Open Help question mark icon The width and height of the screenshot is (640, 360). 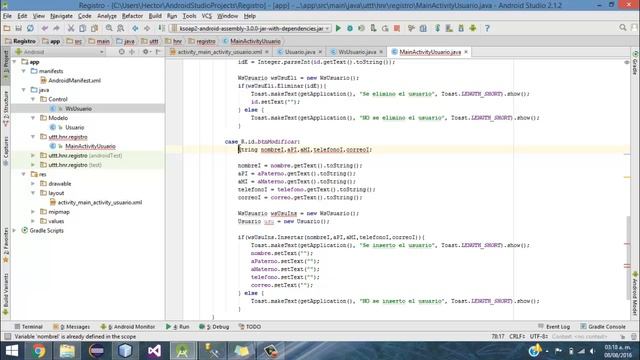tap(487, 28)
